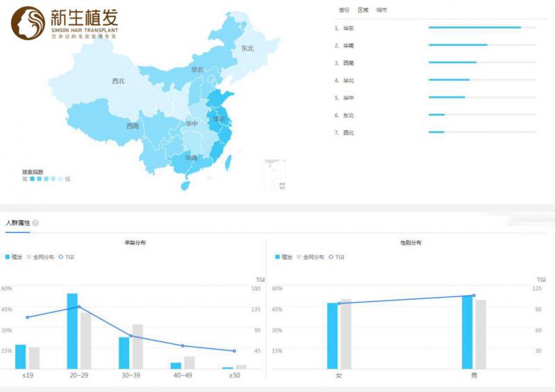Click the 东北 region on the map
This screenshot has width=555, height=392.
(x=247, y=49)
